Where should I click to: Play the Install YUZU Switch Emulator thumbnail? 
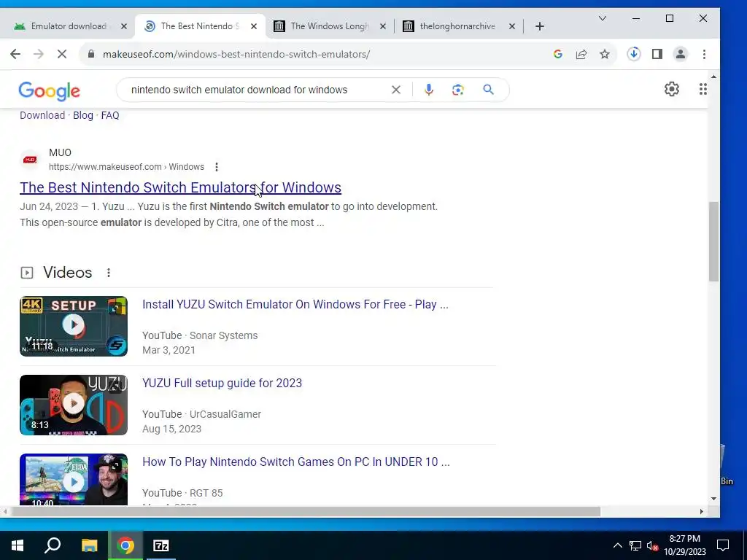click(x=74, y=326)
